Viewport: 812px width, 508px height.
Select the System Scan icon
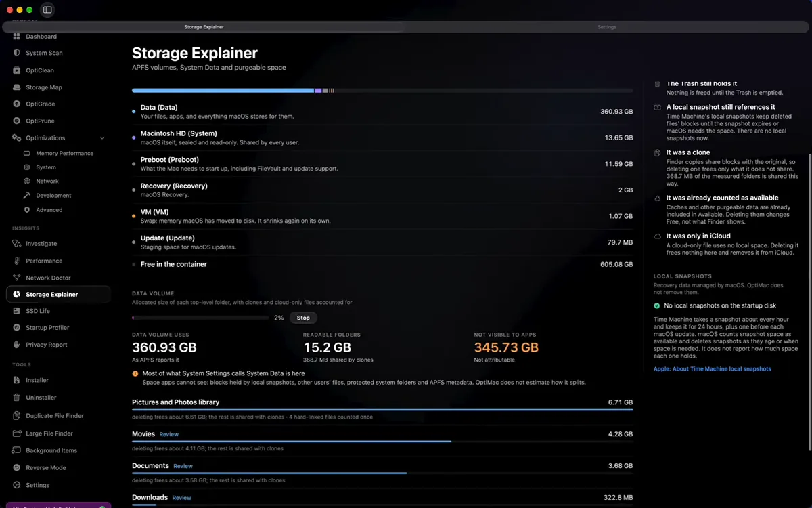coord(17,53)
